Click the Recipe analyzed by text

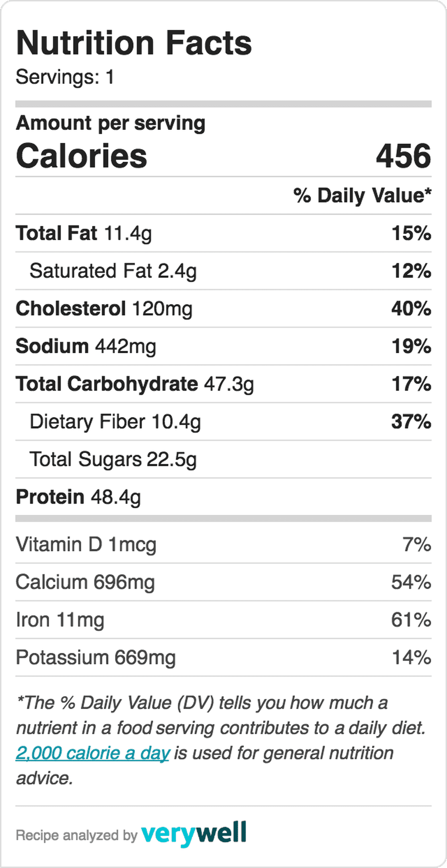76,835
